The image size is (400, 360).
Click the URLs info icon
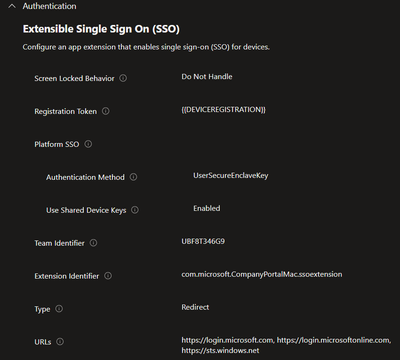click(60, 342)
